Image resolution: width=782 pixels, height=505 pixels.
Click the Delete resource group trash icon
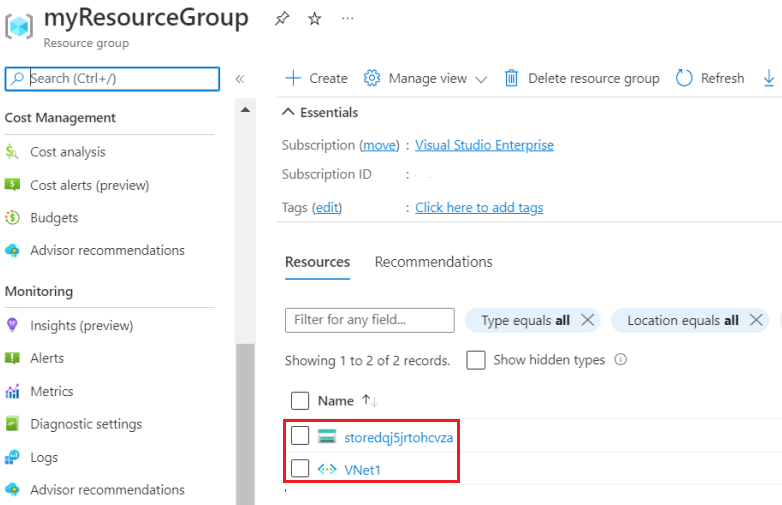[511, 78]
